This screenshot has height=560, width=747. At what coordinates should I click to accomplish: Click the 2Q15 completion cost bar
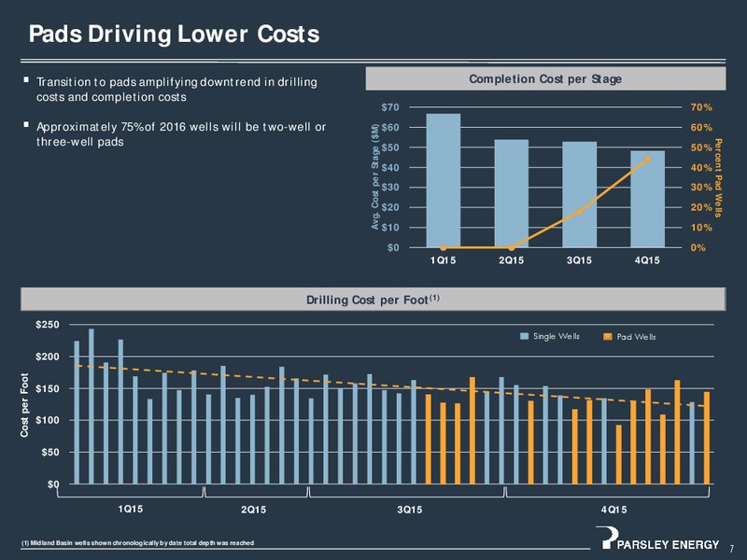coord(511,193)
